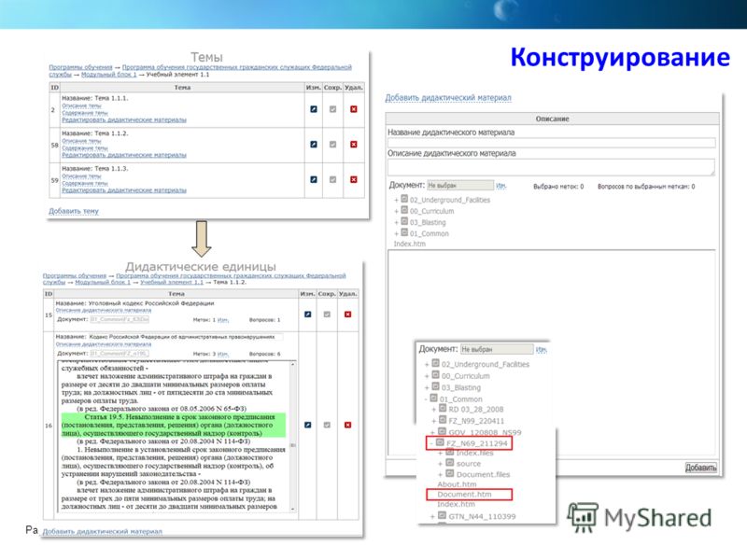Click Изм. link beside Документ in Описание form

[x=500, y=186]
